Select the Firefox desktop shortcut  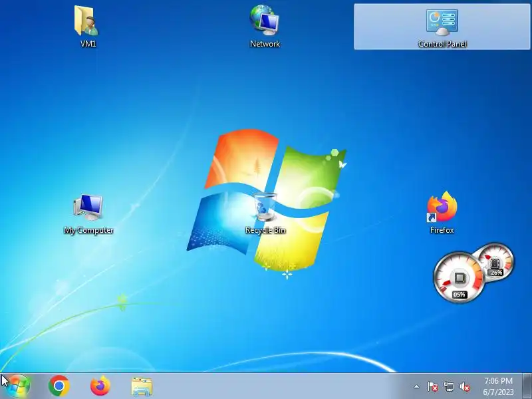(442, 212)
